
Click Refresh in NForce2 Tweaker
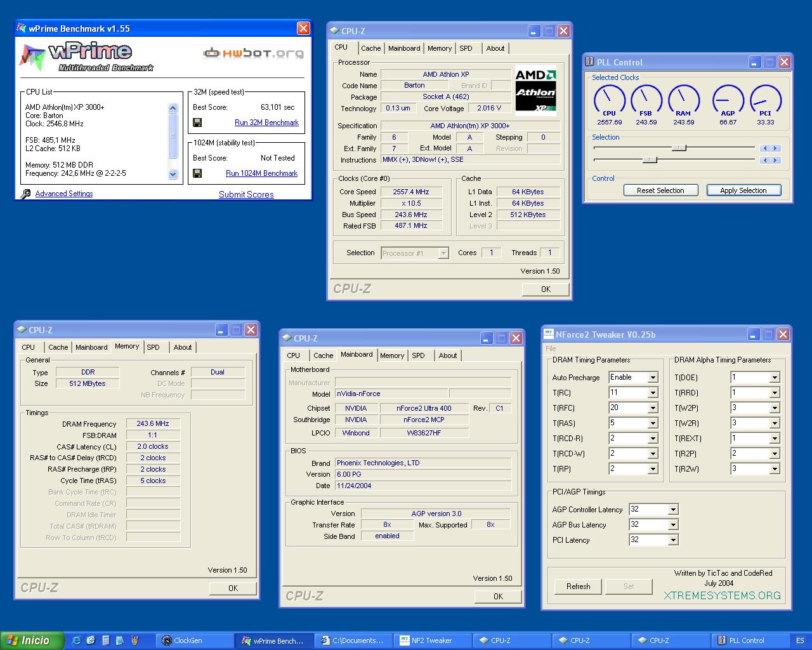(x=578, y=587)
